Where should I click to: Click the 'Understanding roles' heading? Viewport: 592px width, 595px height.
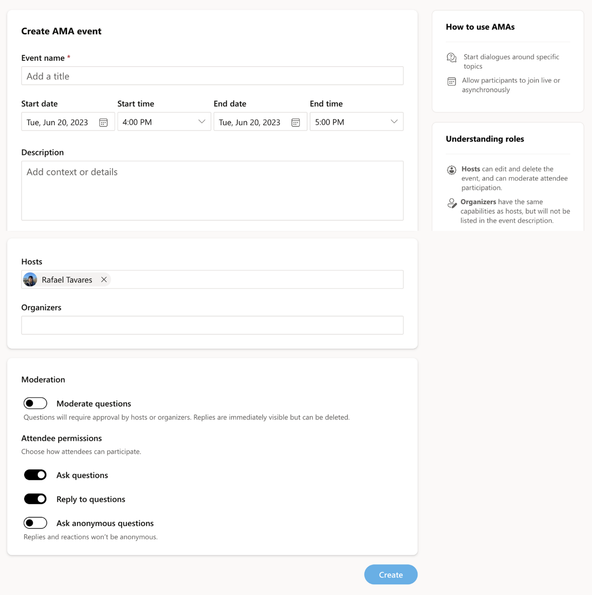485,139
